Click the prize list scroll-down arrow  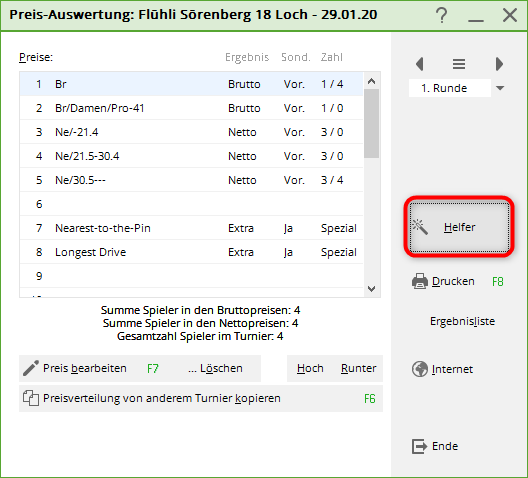[x=372, y=289]
